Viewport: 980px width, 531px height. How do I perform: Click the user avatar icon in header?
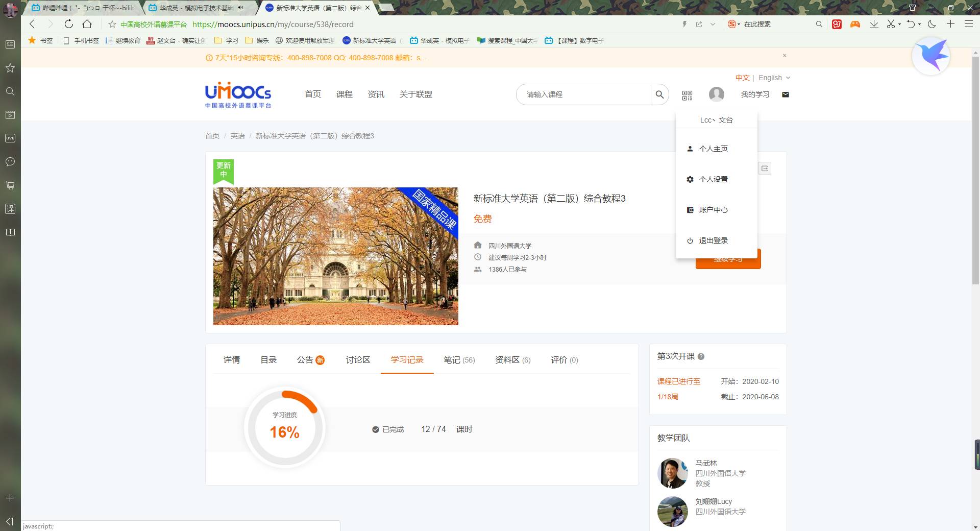tap(716, 94)
